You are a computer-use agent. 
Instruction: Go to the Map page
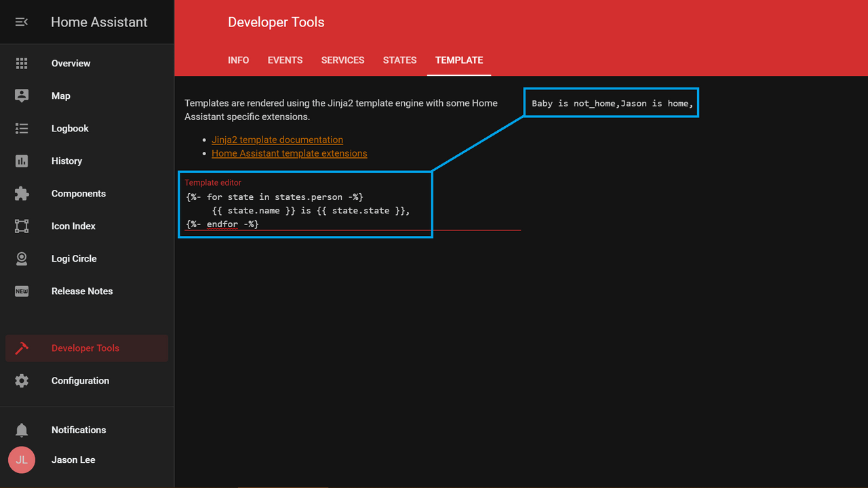(87, 96)
